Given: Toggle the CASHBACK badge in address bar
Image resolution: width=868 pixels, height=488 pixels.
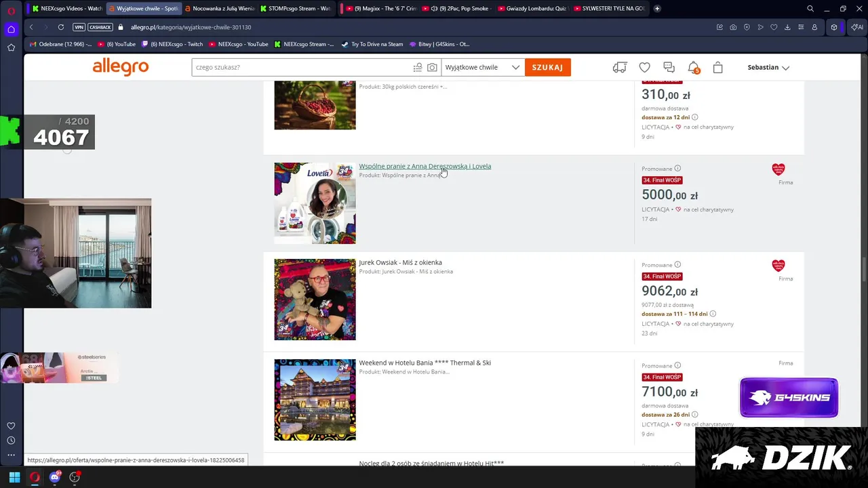Looking at the screenshot, I should (x=100, y=27).
